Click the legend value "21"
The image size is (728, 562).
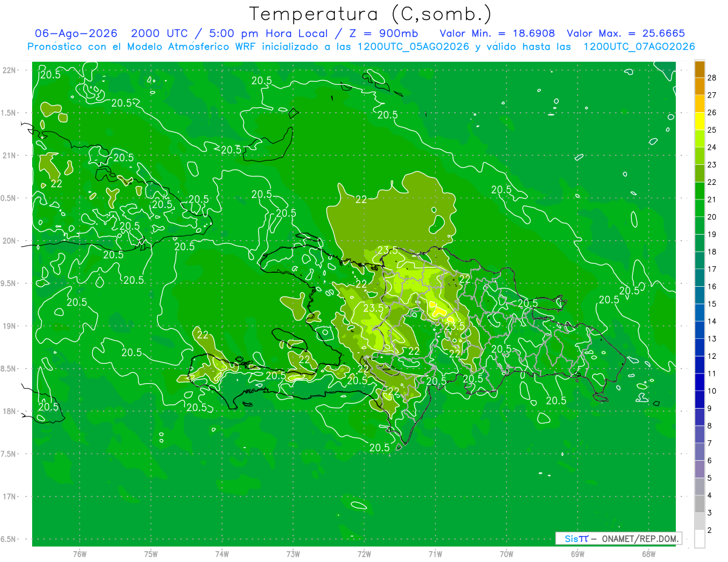coord(712,199)
